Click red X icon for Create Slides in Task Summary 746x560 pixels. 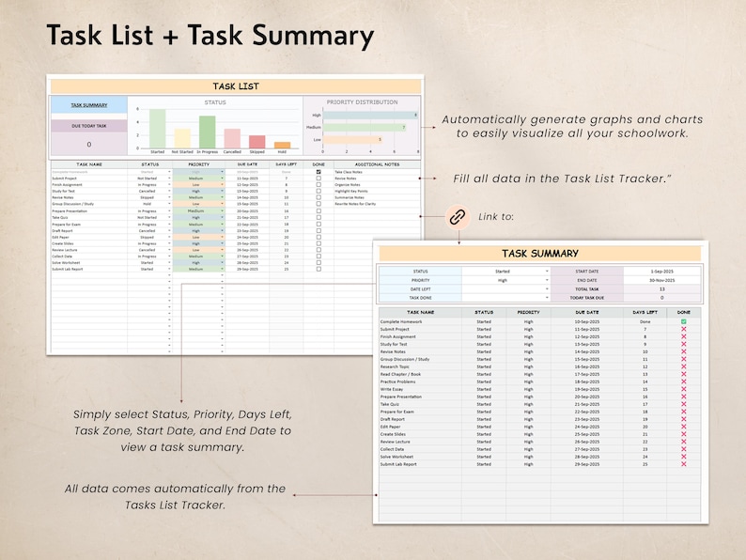pyautogui.click(x=684, y=434)
